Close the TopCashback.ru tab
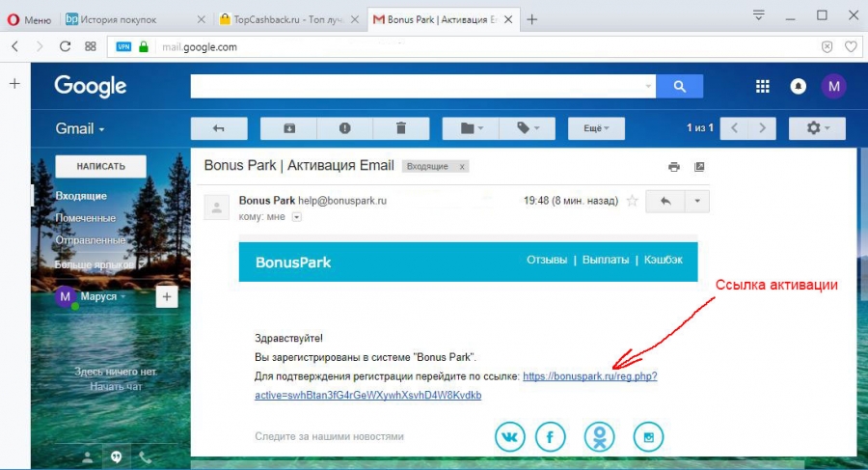 [355, 20]
